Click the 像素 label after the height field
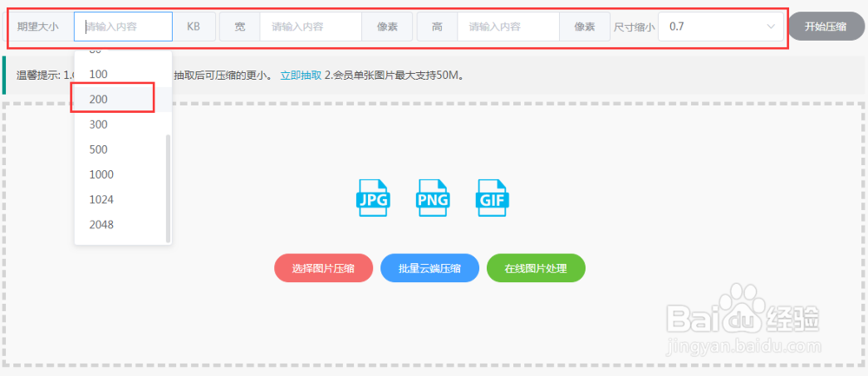The image size is (868, 376). 584,27
